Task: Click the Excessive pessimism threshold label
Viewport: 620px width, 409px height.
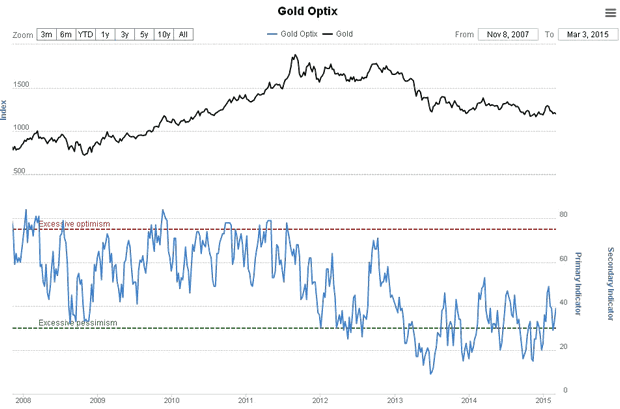Action: [78, 322]
